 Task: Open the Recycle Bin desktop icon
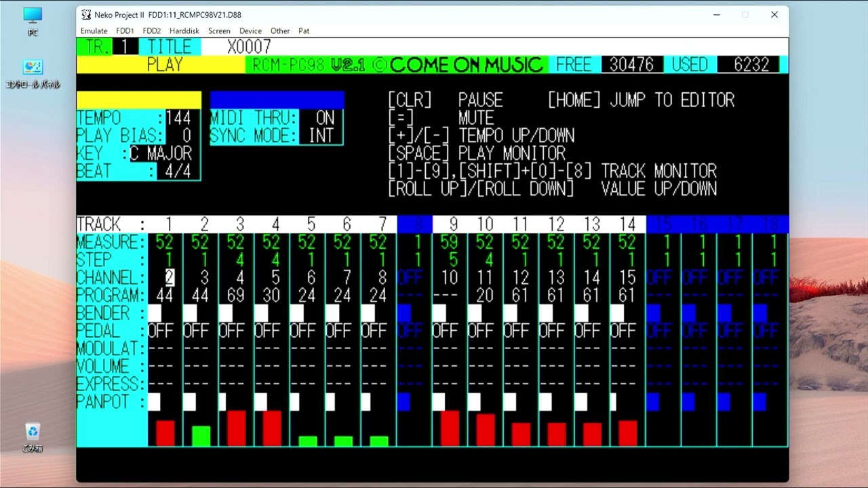pyautogui.click(x=33, y=437)
